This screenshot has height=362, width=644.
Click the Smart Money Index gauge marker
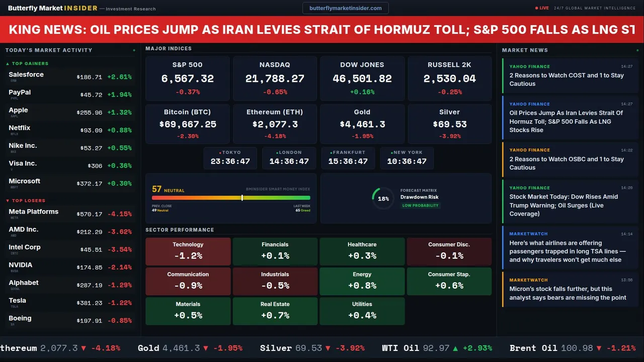[242, 198]
